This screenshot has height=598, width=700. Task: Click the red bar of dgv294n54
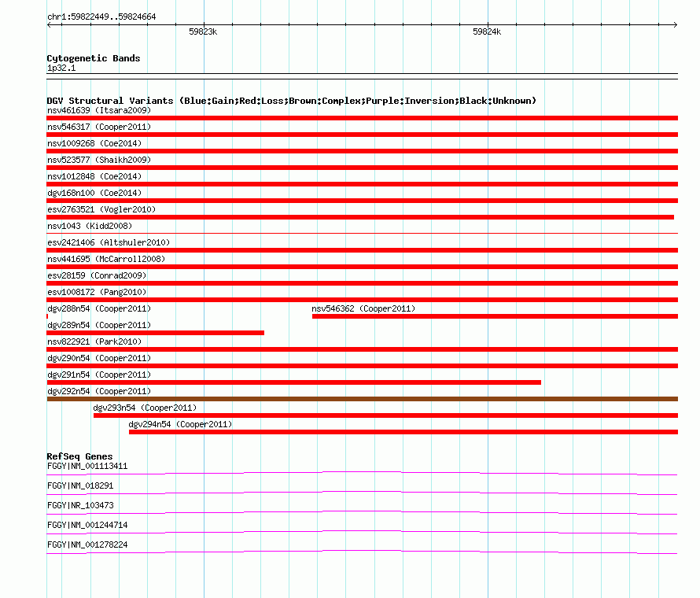coord(403,432)
